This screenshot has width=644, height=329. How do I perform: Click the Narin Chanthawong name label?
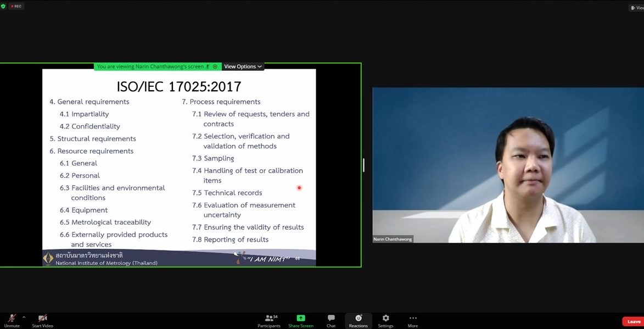[x=393, y=239]
